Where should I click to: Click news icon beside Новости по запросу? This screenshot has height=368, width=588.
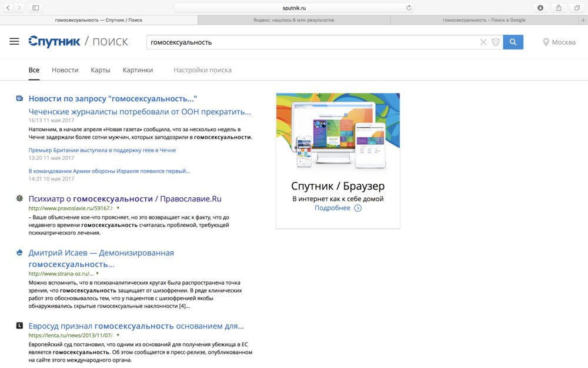pos(19,98)
